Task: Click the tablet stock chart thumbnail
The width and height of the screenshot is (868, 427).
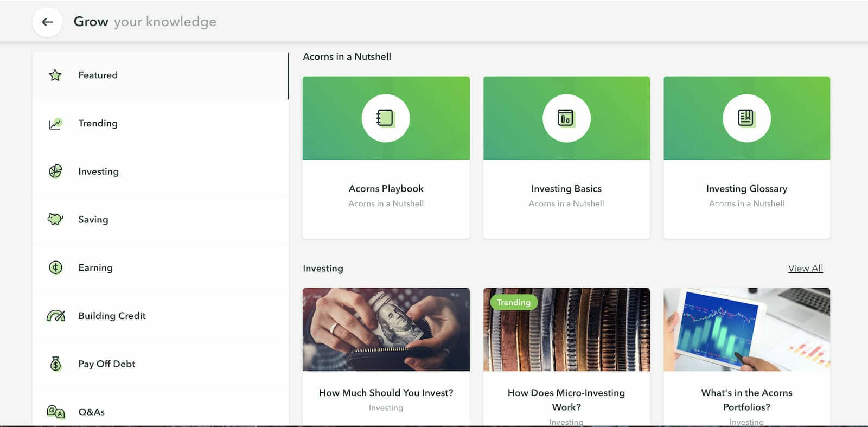Action: pos(746,330)
